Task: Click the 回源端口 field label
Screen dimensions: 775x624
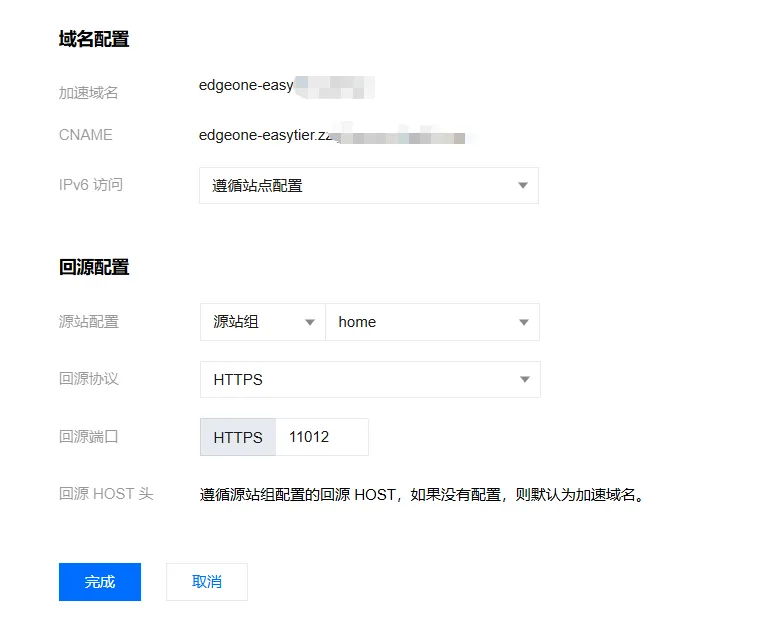Action: pyautogui.click(x=89, y=437)
